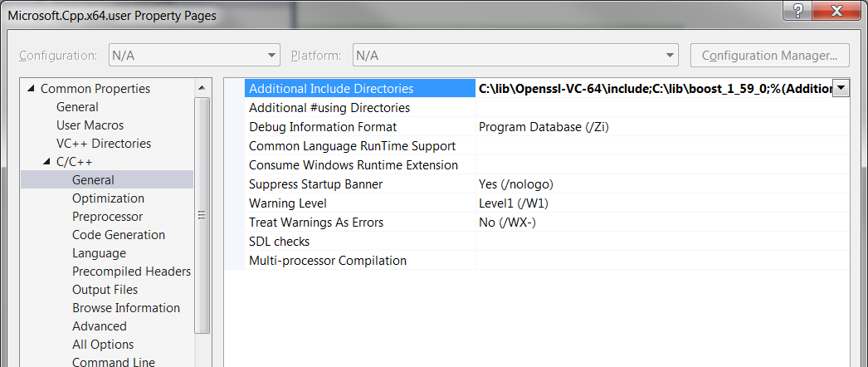
Task: Select General under Common Properties
Action: (x=77, y=107)
